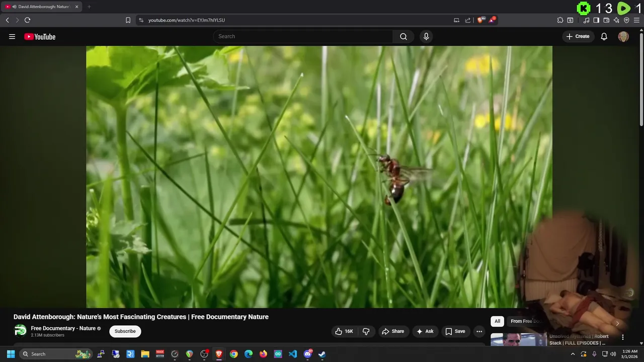Open Brave Shields lion icon
Screen dimensions: 644x362
point(481,20)
